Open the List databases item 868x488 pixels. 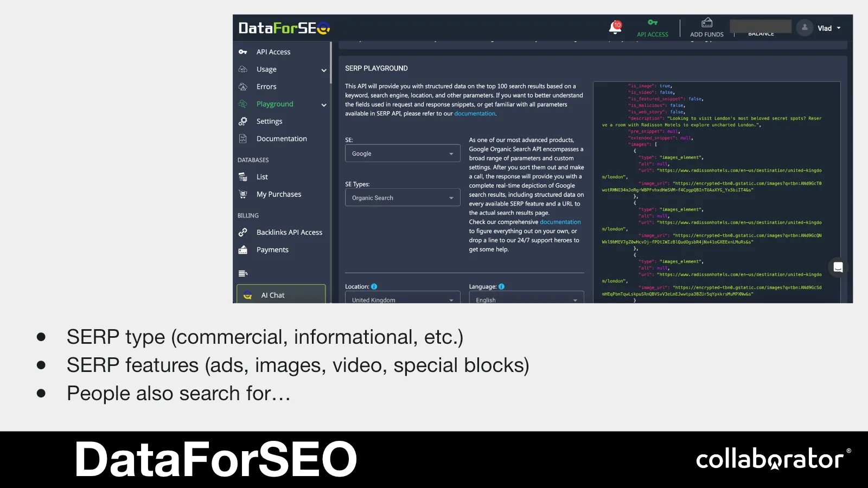262,177
